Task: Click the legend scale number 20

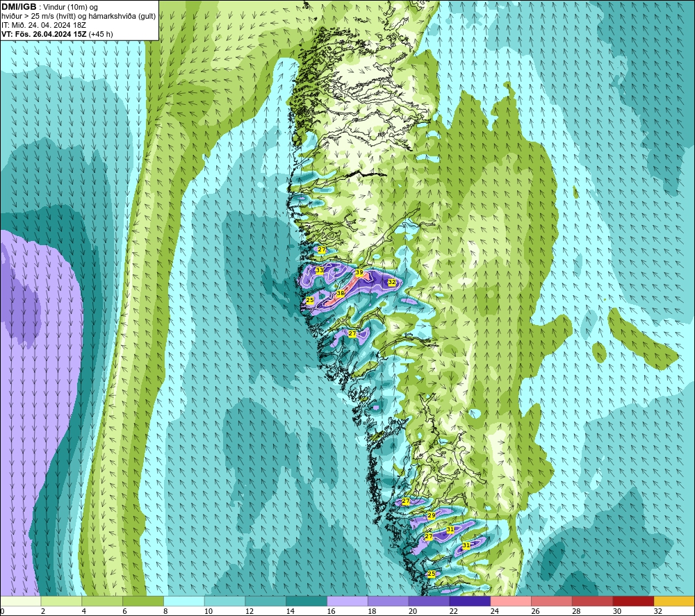Action: click(x=413, y=611)
